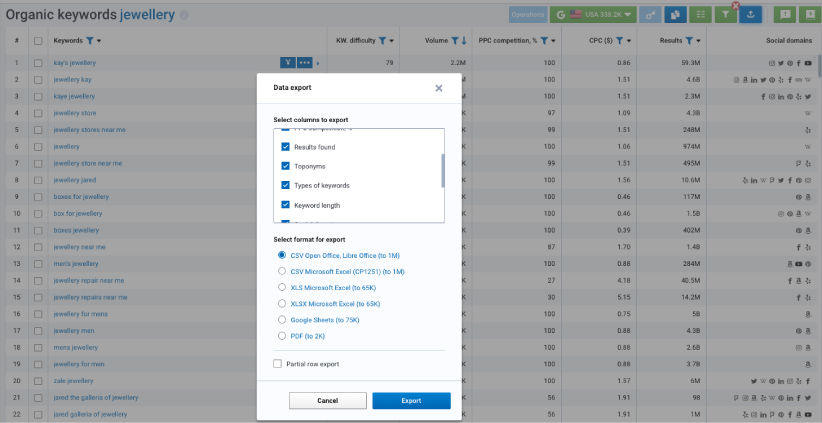The image size is (822, 423).
Task: Open the Results column dropdown arrow
Action: 698,41
